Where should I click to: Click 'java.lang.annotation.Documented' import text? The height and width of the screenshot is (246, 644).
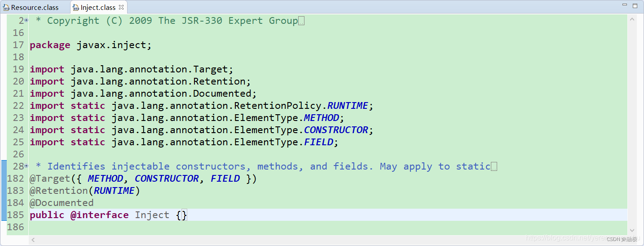[161, 94]
